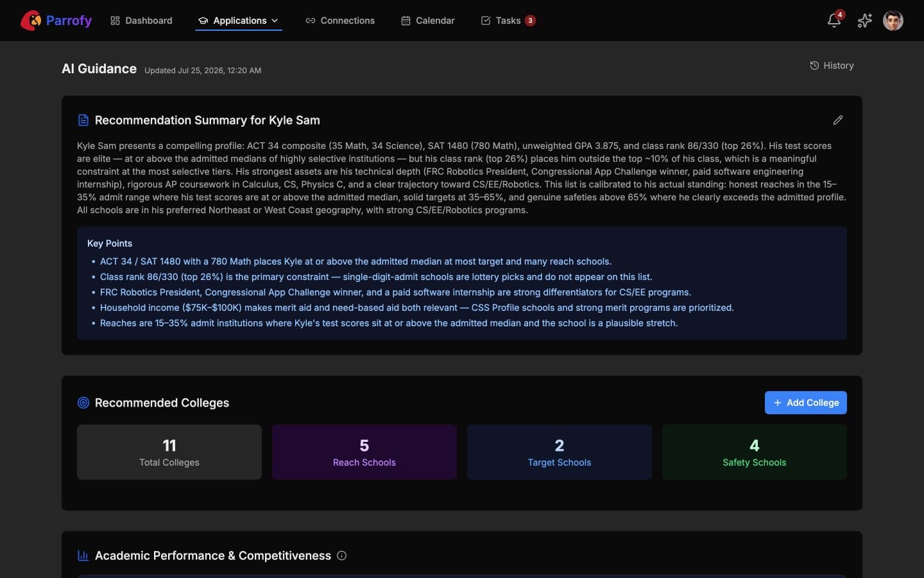Open user profile avatar

pos(893,21)
